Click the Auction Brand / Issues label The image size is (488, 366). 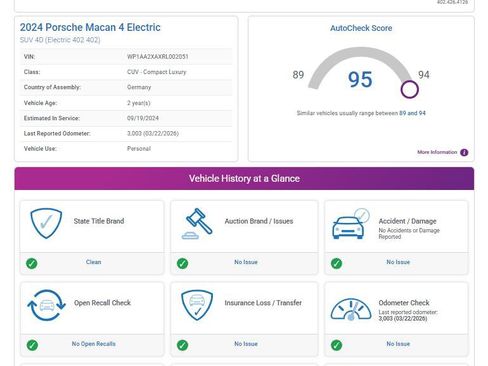259,221
